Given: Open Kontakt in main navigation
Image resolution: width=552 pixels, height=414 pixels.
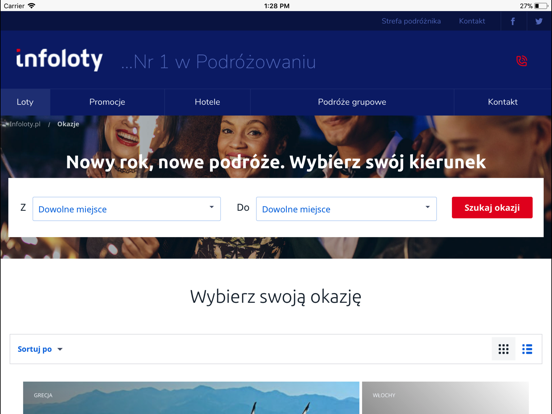Looking at the screenshot, I should pyautogui.click(x=502, y=102).
